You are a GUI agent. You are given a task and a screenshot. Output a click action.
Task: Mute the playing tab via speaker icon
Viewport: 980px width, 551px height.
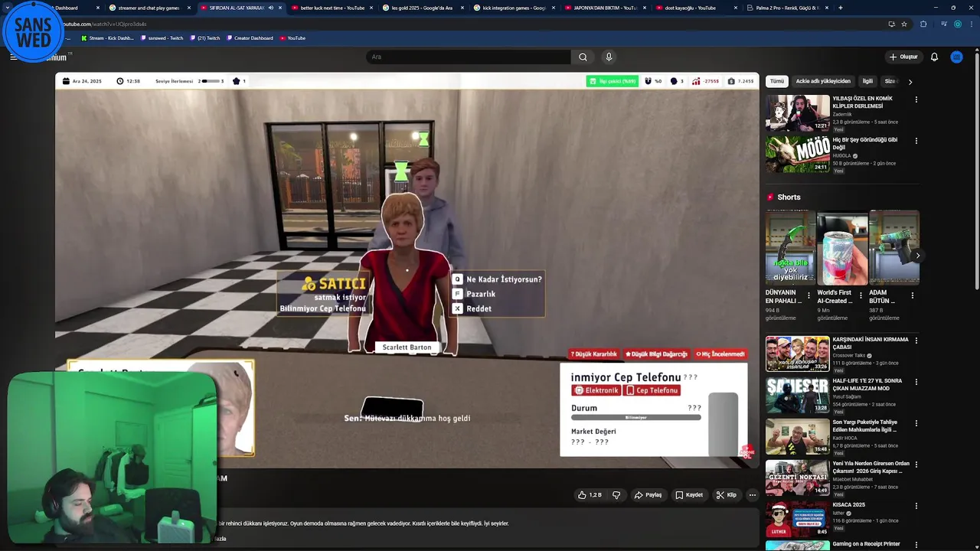click(270, 8)
